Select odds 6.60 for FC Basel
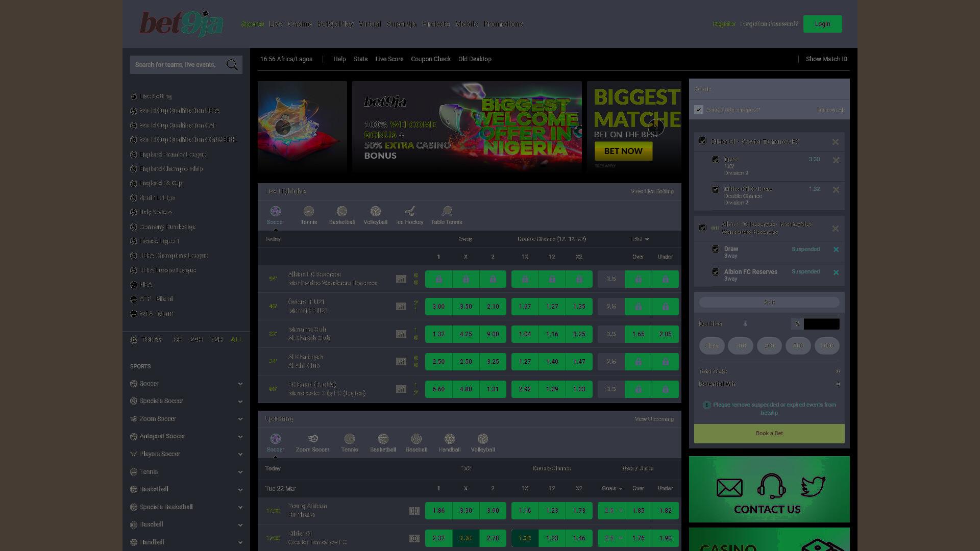The image size is (980, 551). coord(438,389)
